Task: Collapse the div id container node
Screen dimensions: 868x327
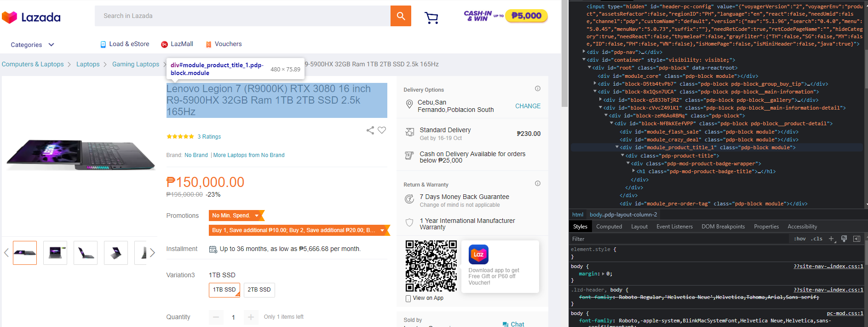Action: click(584, 59)
